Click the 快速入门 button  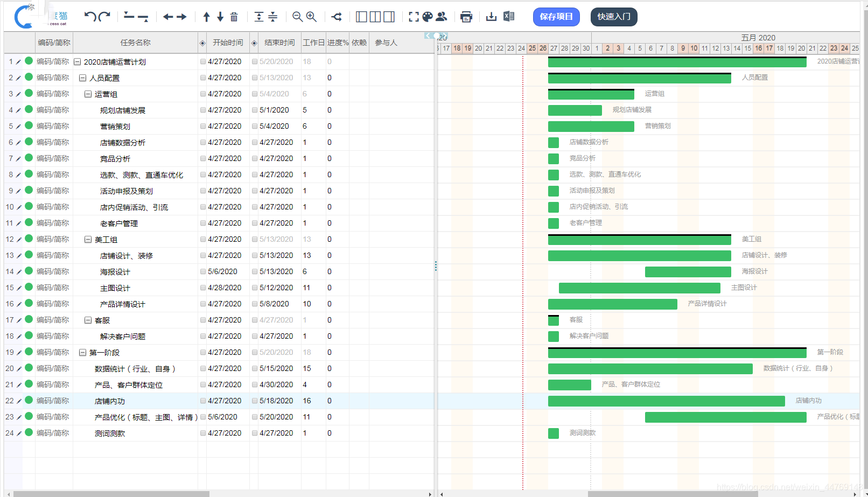point(614,17)
